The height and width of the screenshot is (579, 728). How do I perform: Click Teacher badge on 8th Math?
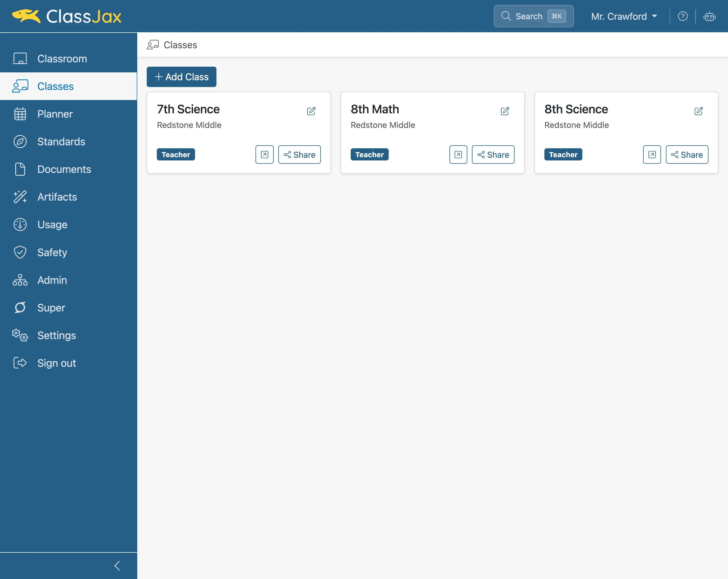[x=369, y=155]
